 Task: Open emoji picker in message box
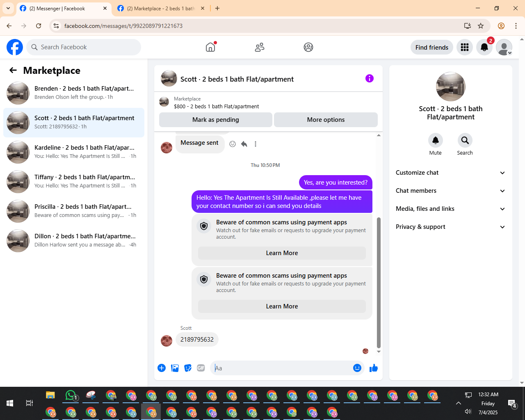pyautogui.click(x=357, y=368)
